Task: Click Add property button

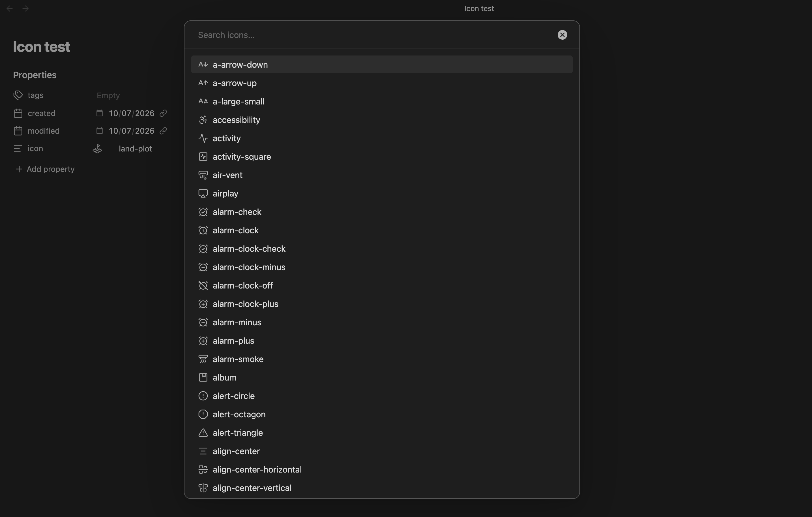Action: pos(45,169)
